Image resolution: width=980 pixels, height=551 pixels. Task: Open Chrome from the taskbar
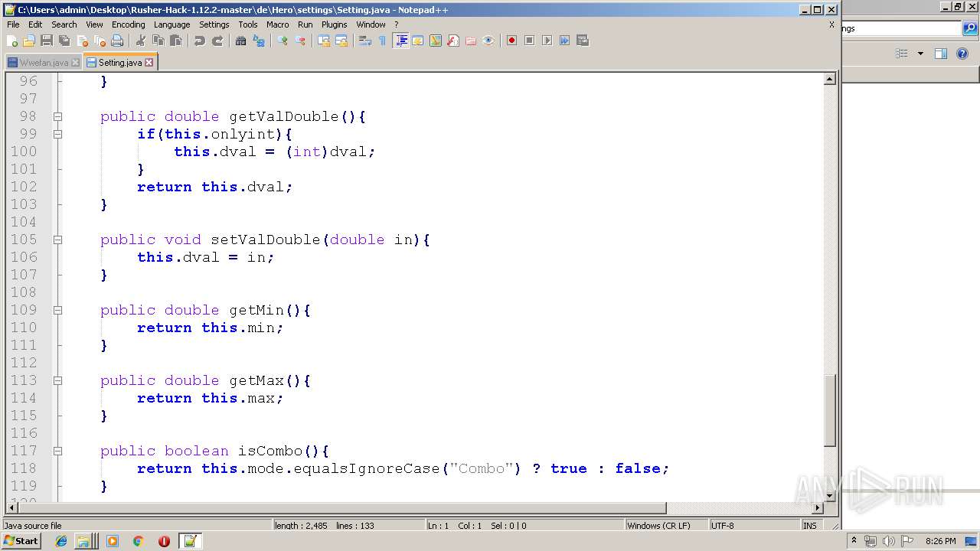click(138, 541)
